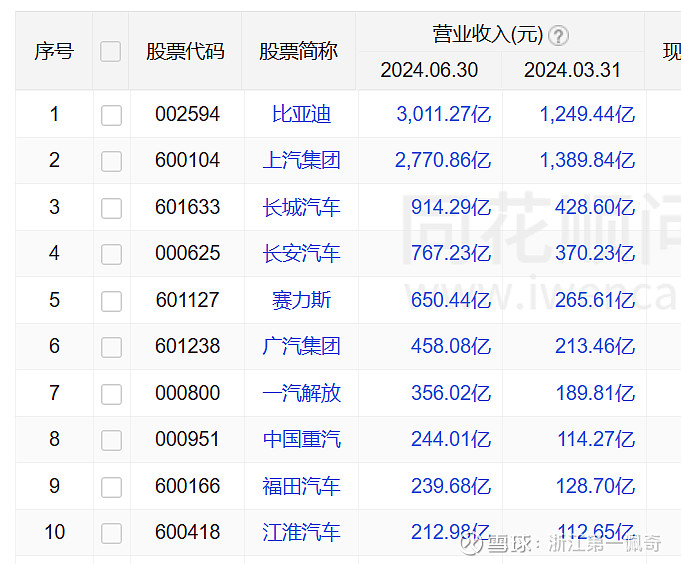Screen dimensions: 681x564
Task: Open the 一汽解放 stock link
Action: (x=301, y=393)
